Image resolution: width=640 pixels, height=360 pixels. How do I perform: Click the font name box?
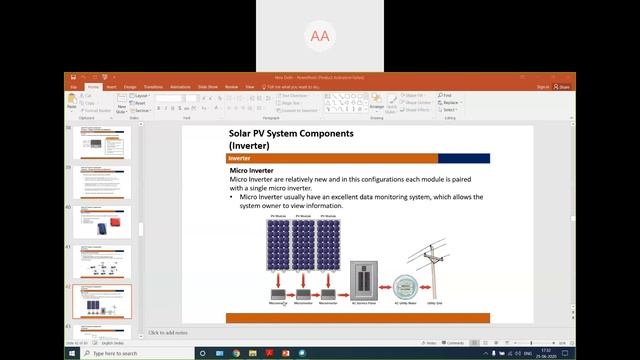[169, 98]
